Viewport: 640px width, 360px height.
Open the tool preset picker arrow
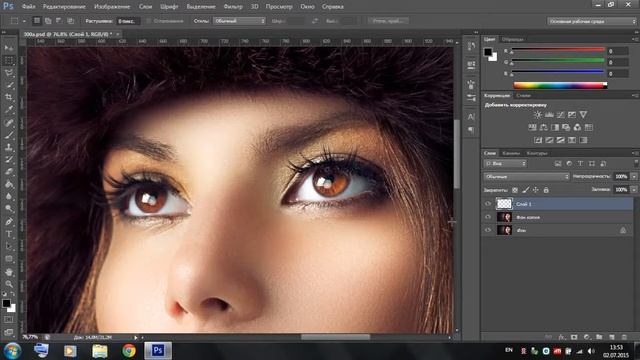pyautogui.click(x=24, y=21)
